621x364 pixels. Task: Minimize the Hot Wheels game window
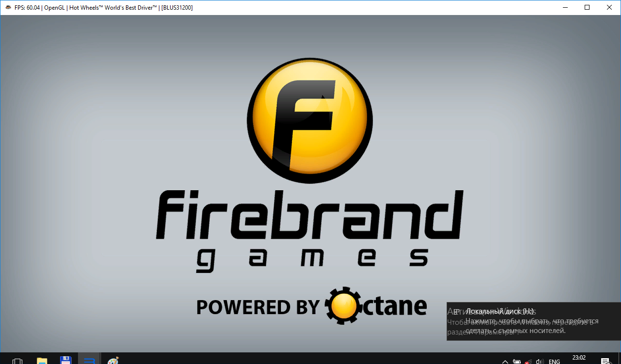(565, 8)
